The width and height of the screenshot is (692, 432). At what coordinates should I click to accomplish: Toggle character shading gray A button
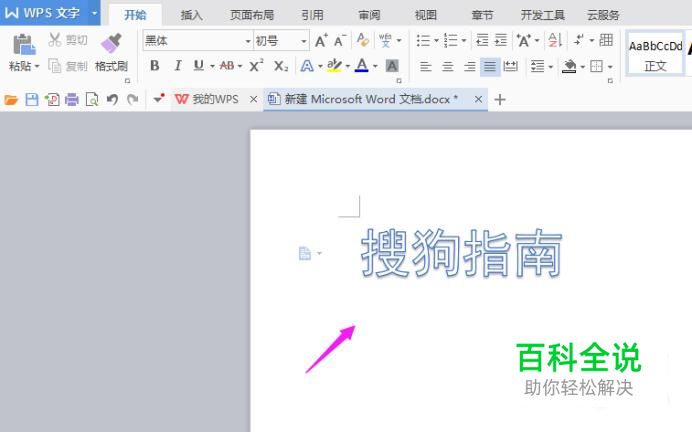coord(392,66)
